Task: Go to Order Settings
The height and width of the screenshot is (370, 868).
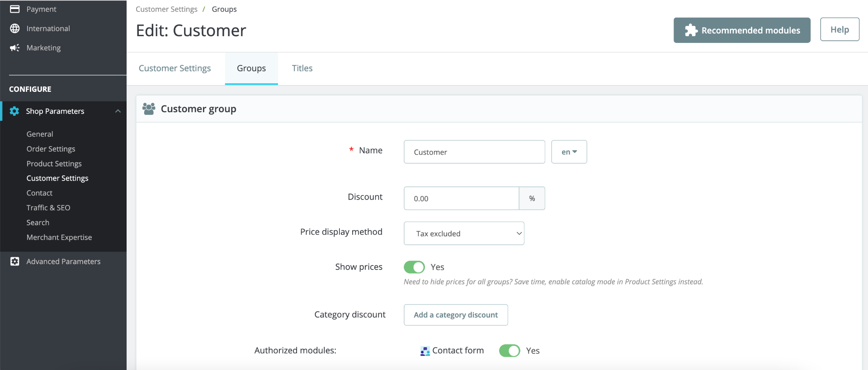Action: click(51, 149)
